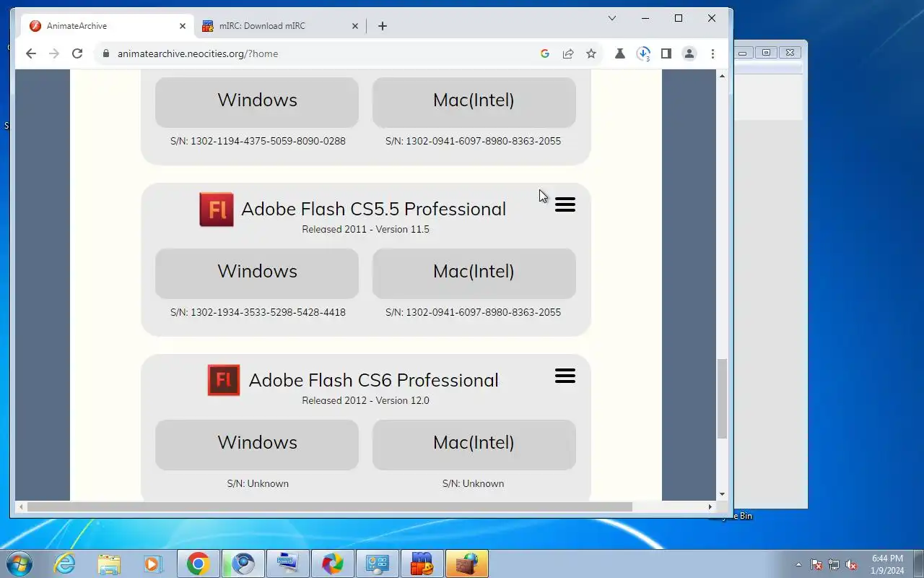Screen dimensions: 924x578
Task: Click muted volume tray icon
Action: [852, 564]
